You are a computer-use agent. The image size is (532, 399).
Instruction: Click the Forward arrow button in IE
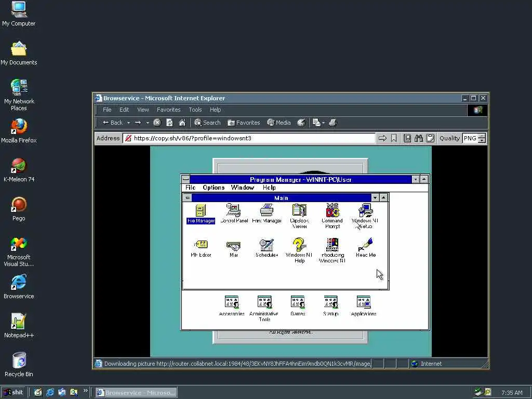point(138,123)
